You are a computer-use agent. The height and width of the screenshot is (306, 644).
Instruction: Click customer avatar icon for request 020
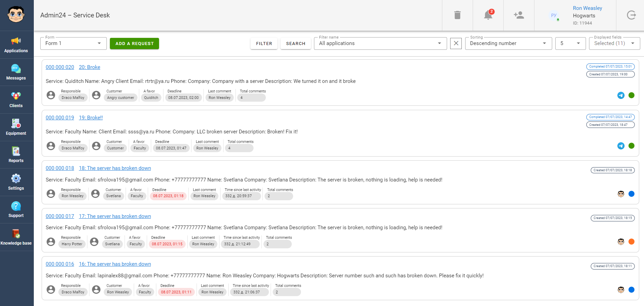[x=96, y=95]
